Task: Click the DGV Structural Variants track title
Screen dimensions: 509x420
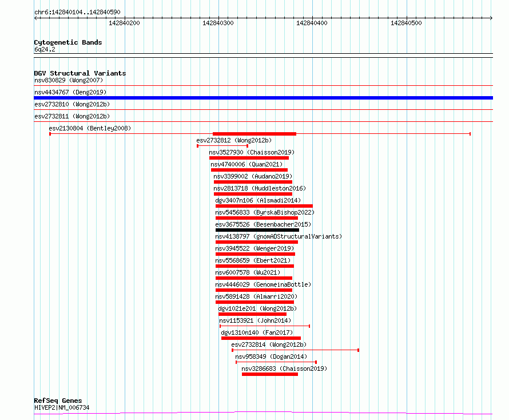Action: (80, 73)
